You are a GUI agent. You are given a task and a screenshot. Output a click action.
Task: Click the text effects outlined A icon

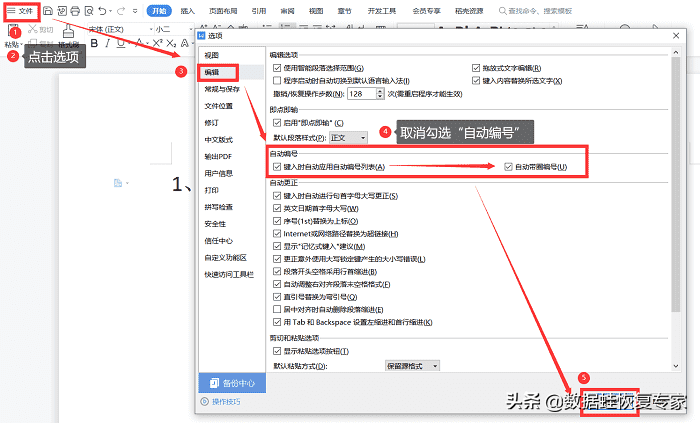184,43
